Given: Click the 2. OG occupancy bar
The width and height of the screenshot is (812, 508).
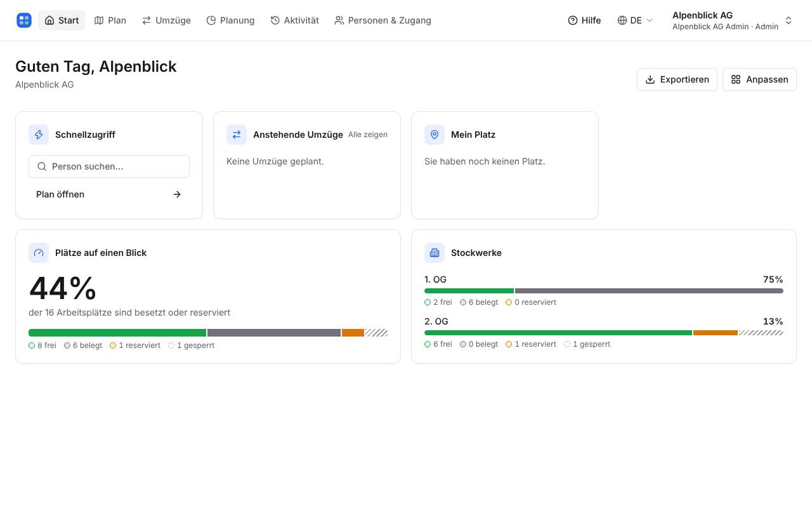Looking at the screenshot, I should click(x=604, y=333).
